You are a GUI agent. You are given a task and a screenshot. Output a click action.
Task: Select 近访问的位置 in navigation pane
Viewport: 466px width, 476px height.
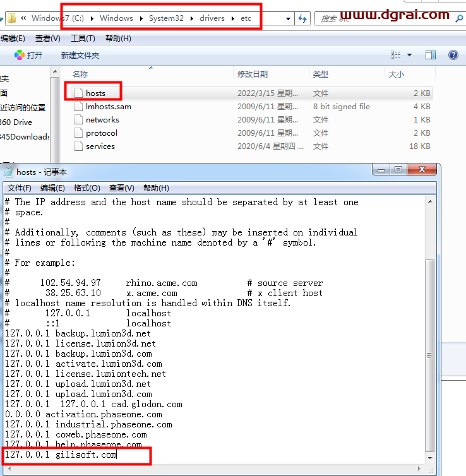click(x=23, y=108)
